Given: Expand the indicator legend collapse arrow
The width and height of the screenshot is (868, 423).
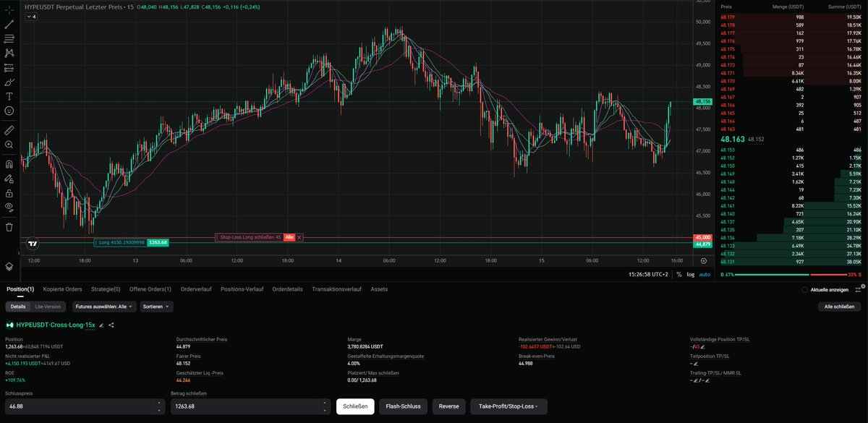Looking at the screenshot, I should coord(30,16).
